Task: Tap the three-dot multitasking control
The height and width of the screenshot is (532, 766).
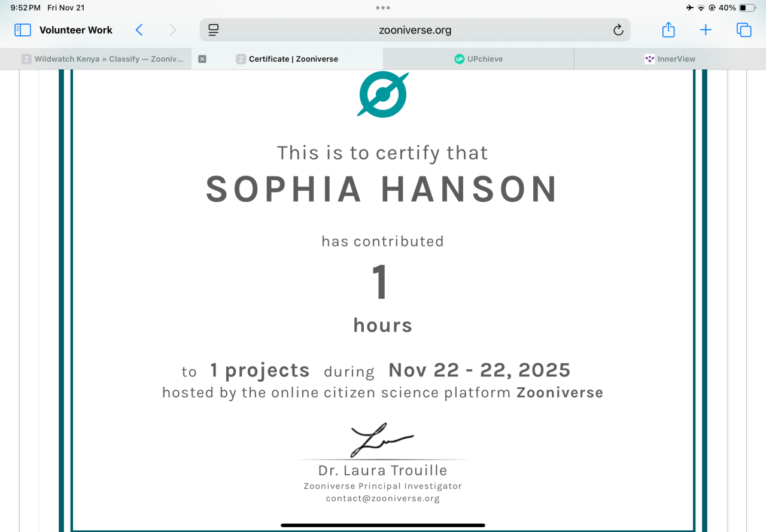Action: [383, 8]
